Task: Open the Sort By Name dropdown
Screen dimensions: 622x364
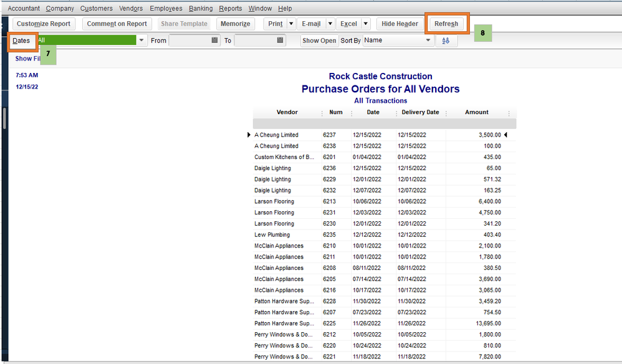Action: [428, 41]
